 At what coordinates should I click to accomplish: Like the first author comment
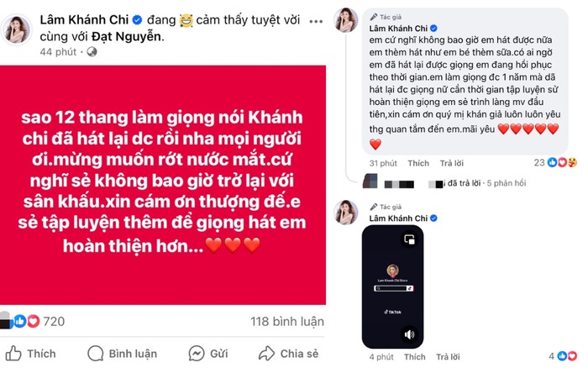point(418,163)
